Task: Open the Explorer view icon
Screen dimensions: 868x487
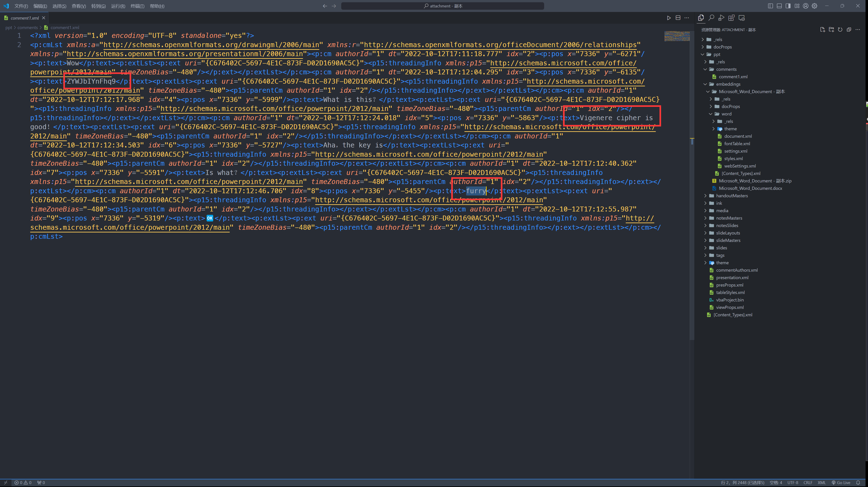Action: 701,18
